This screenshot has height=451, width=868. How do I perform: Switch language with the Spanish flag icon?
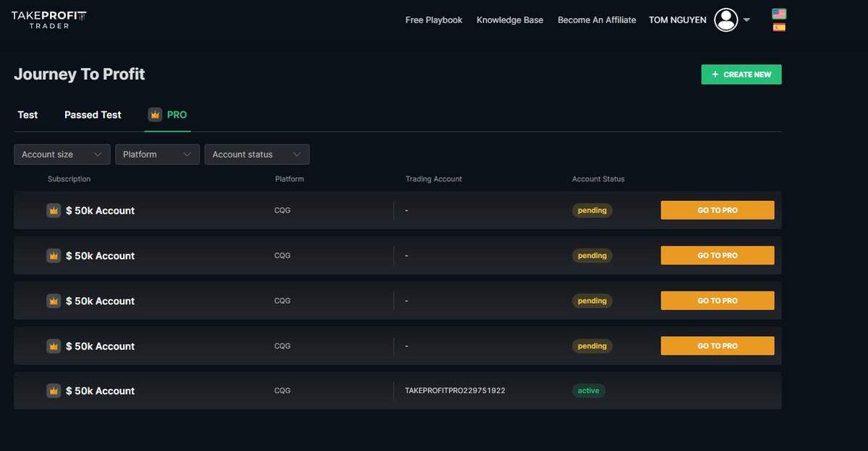[x=779, y=27]
